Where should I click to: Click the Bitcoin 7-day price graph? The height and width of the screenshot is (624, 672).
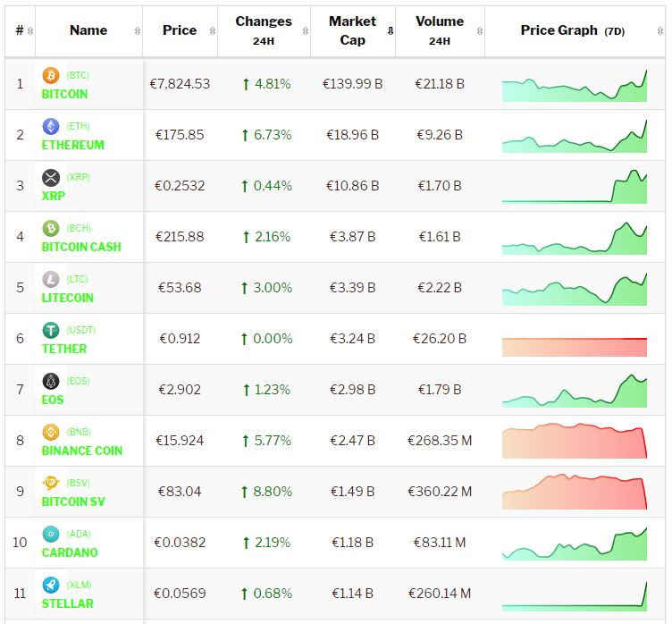[x=575, y=87]
